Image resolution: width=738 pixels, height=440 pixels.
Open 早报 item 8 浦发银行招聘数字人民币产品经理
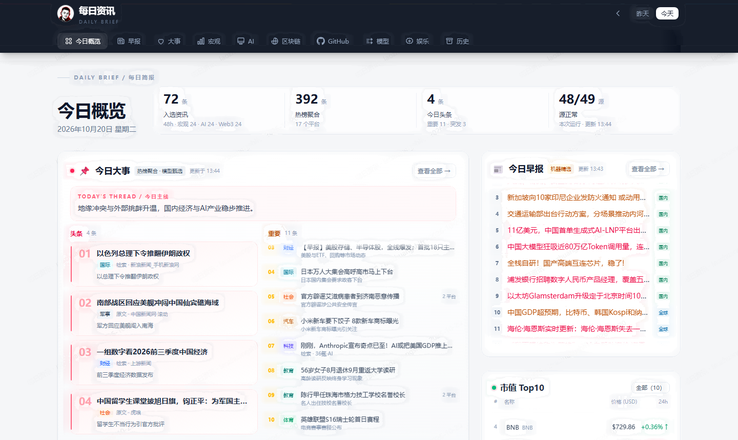[580, 280]
